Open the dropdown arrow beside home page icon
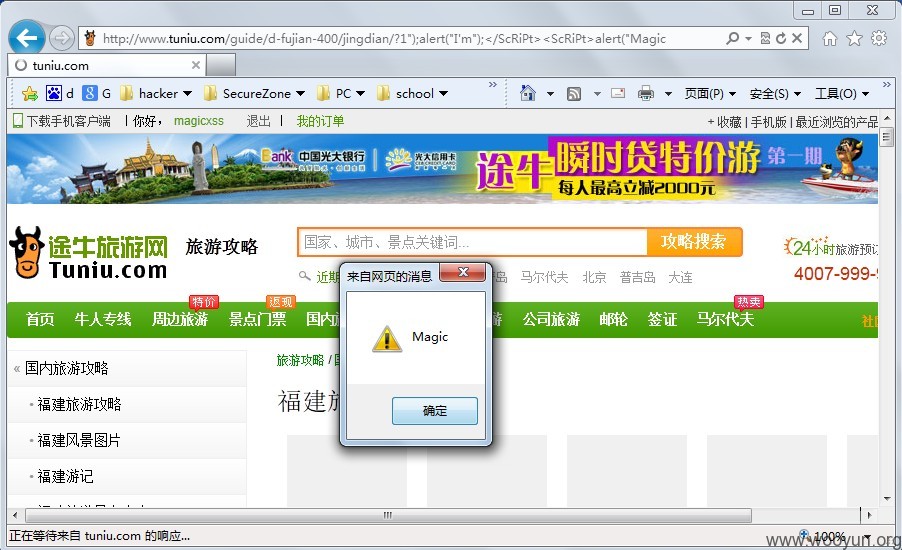Viewport: 902px width, 550px height. pos(550,93)
